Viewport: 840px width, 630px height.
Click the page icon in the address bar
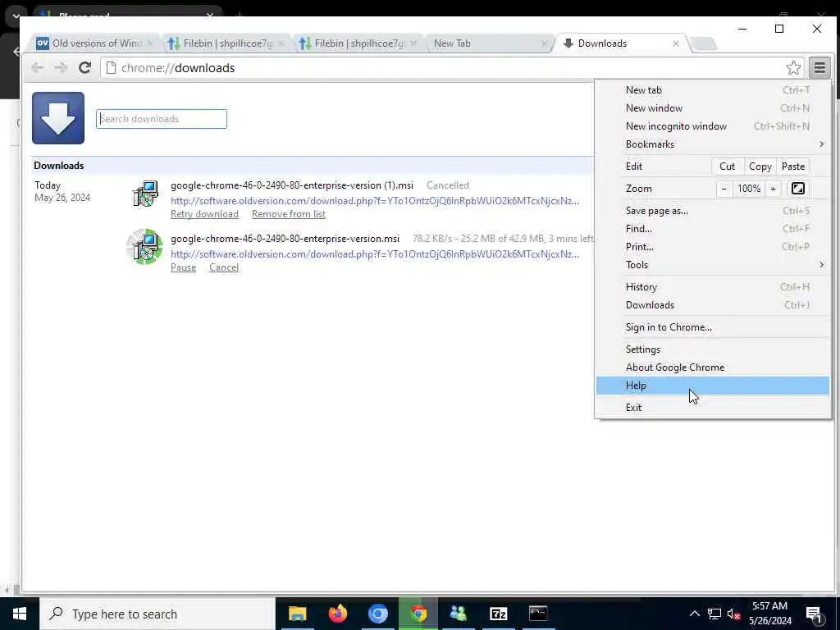pyautogui.click(x=111, y=68)
